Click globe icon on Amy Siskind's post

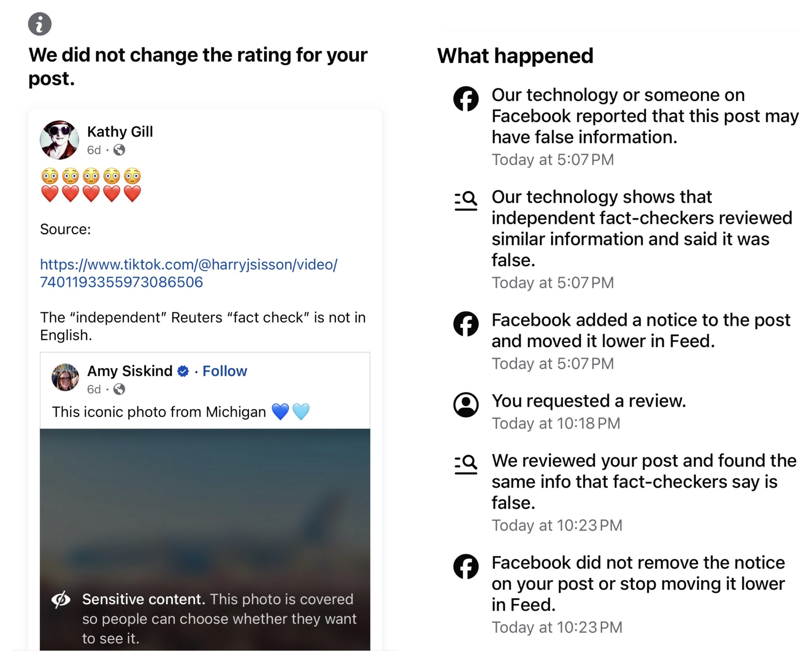119,389
